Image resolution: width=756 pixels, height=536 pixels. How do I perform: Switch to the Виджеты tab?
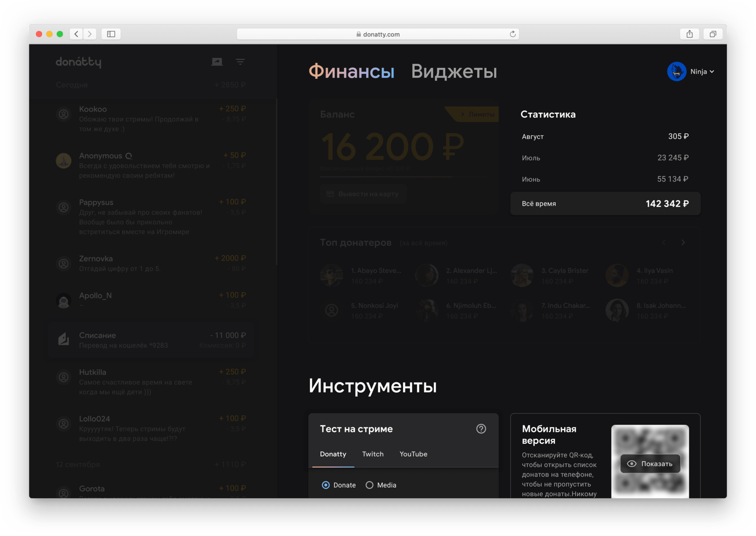pos(454,72)
